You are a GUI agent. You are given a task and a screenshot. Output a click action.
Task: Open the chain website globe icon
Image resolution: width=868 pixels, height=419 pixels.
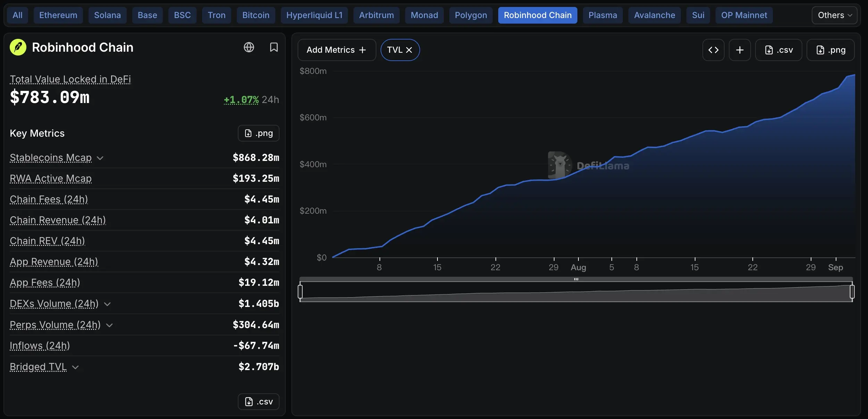point(249,47)
